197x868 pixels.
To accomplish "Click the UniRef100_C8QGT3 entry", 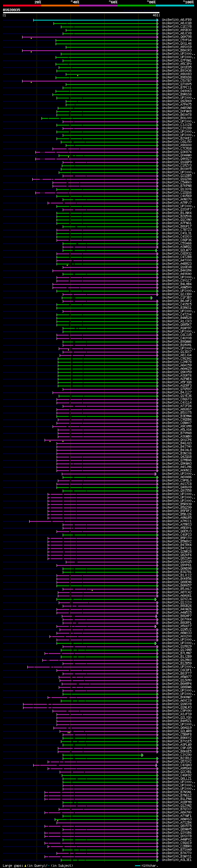I will click(176, 399).
